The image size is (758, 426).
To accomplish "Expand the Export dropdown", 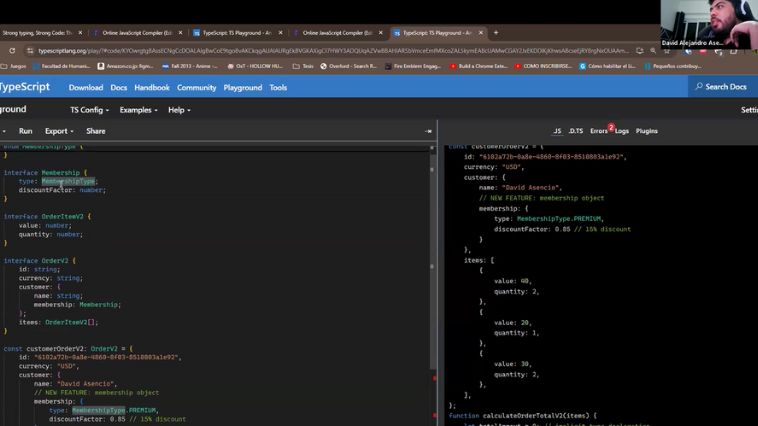I will [59, 131].
